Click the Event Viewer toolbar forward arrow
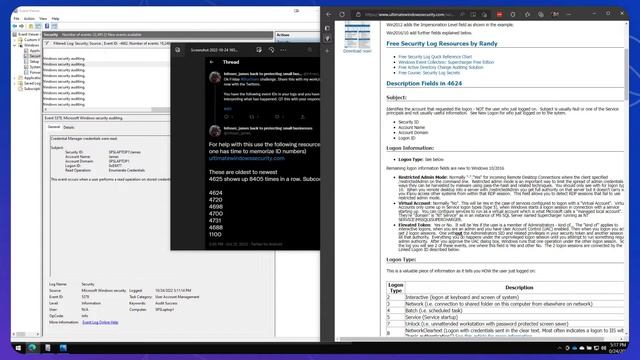 click(22, 26)
